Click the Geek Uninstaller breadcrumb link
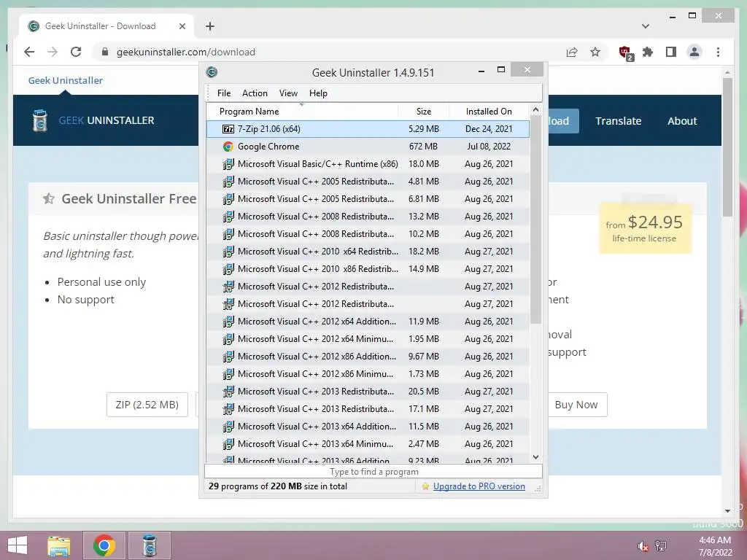747x560 pixels. click(x=65, y=80)
